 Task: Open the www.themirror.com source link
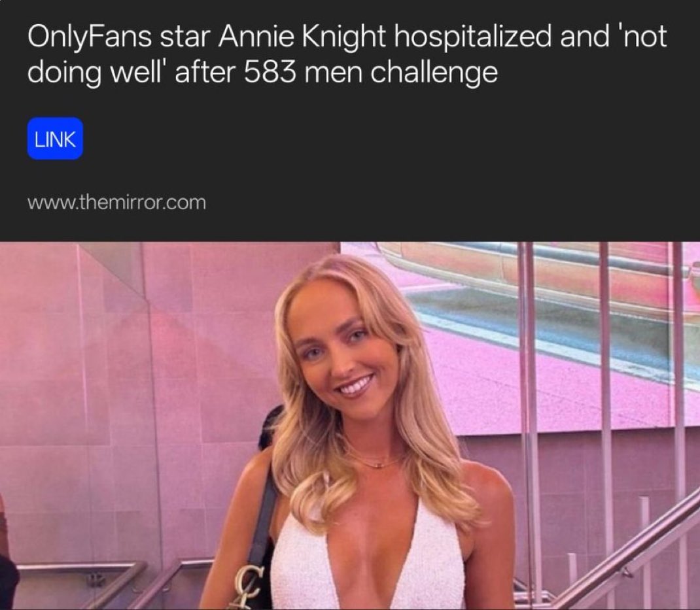tap(116, 202)
